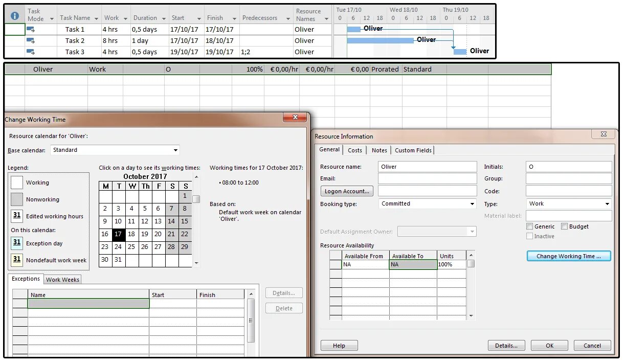Viewport: 625px width, 364px height.
Task: Open the Base calendar dropdown
Action: tap(175, 150)
